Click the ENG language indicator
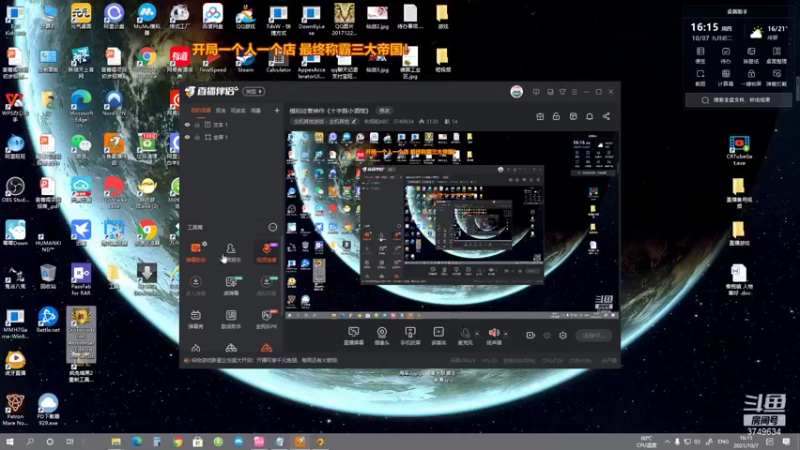Screen dimensions: 800x450 tap(723, 441)
